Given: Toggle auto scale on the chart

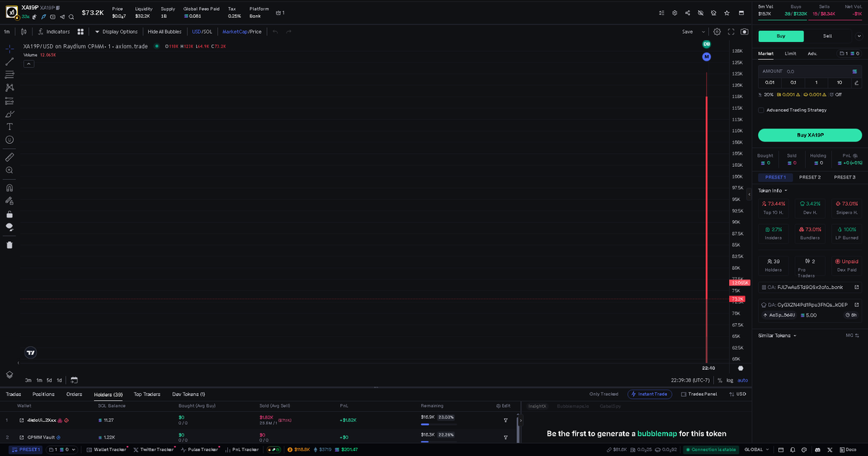Looking at the screenshot, I should click(x=743, y=380).
